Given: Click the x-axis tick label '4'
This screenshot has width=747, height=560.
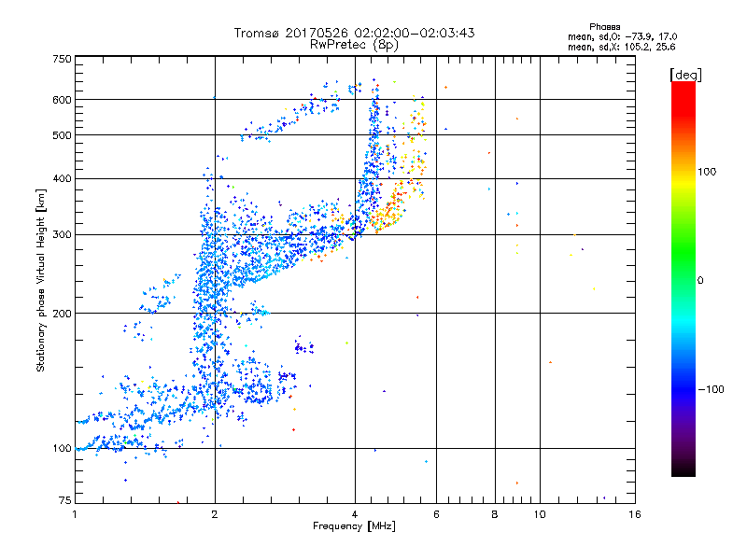Looking at the screenshot, I should [355, 514].
